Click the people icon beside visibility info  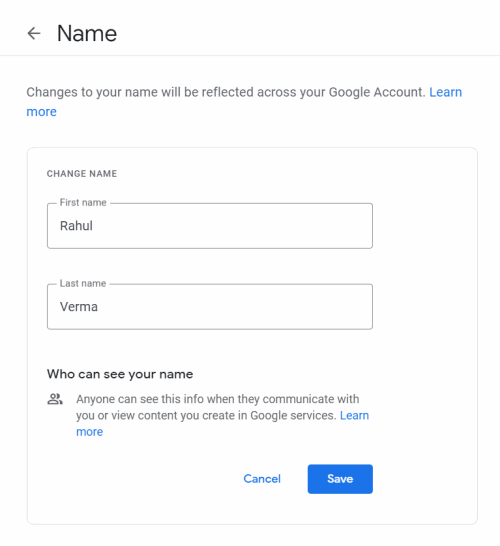coord(55,399)
